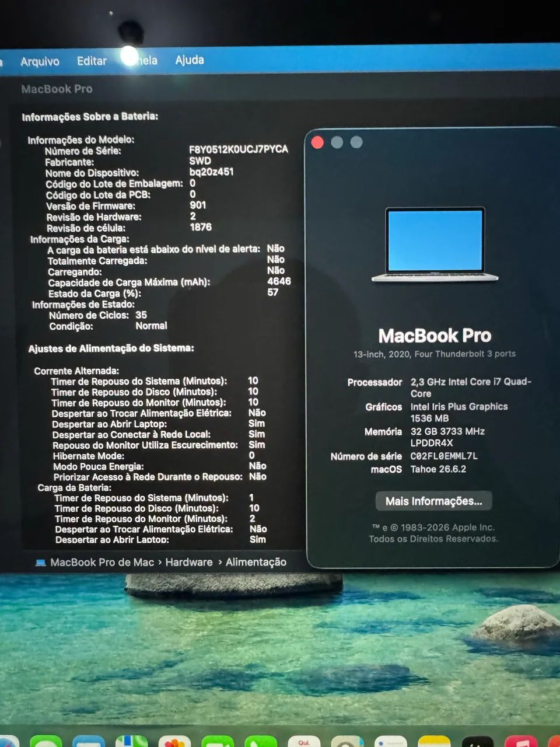Open Music from the Dock

pyautogui.click(x=521, y=742)
